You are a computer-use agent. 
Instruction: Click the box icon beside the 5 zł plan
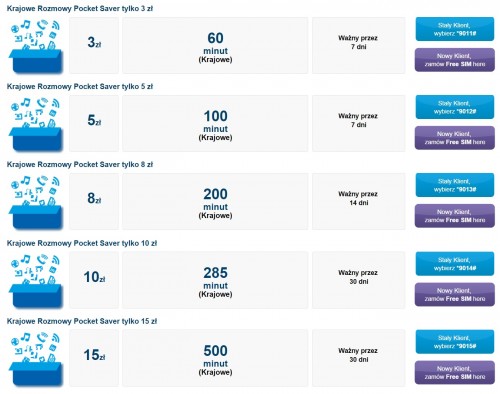click(x=36, y=124)
